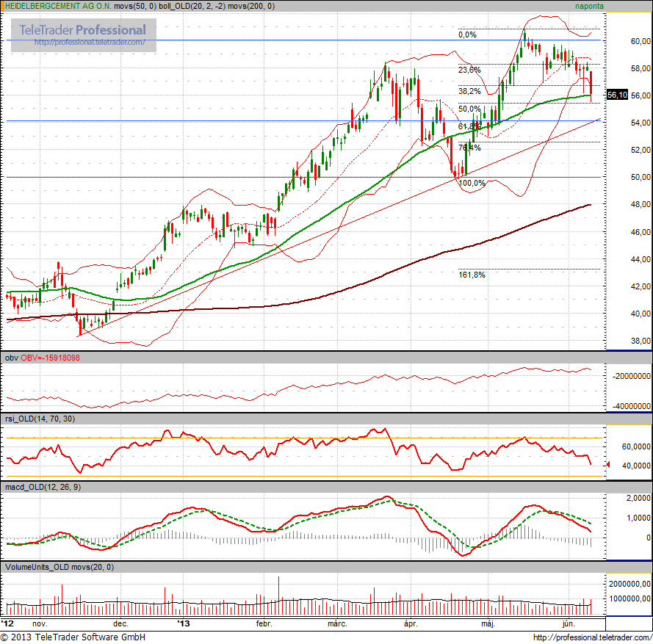Image resolution: width=653 pixels, height=644 pixels.
Task: Click the 23,6% Fibonacci level label
Action: pyautogui.click(x=469, y=70)
